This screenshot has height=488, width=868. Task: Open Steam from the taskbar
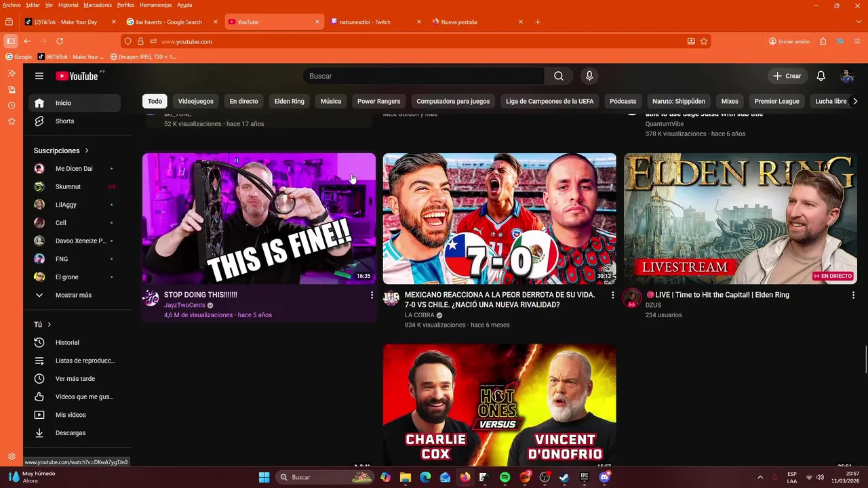pyautogui.click(x=564, y=477)
